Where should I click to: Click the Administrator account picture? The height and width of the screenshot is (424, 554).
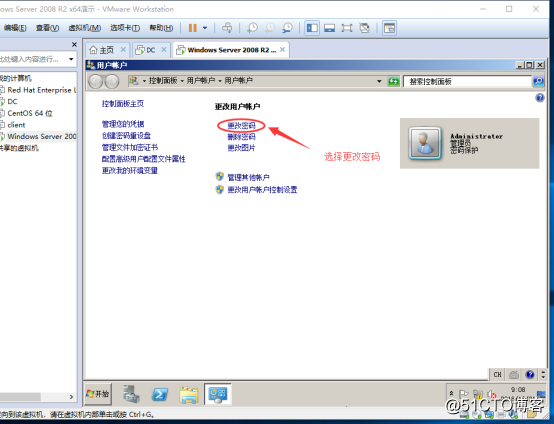coord(425,143)
